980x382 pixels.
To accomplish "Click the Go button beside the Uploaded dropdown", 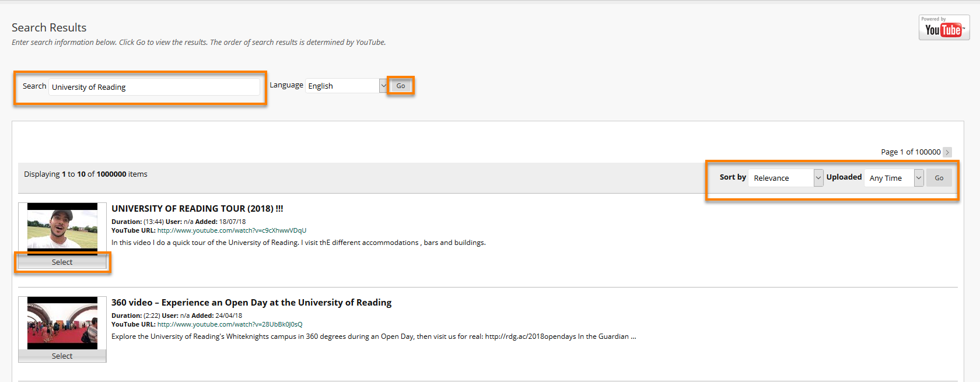I will click(939, 178).
